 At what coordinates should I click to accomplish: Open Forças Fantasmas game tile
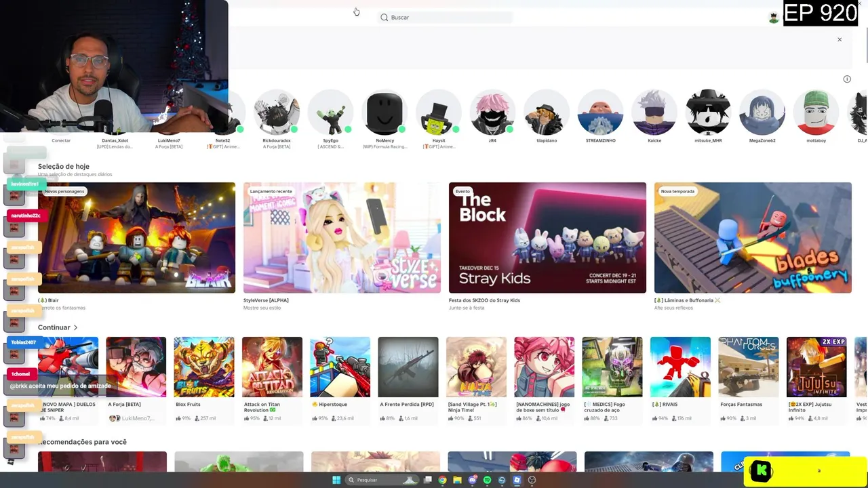coord(749,367)
